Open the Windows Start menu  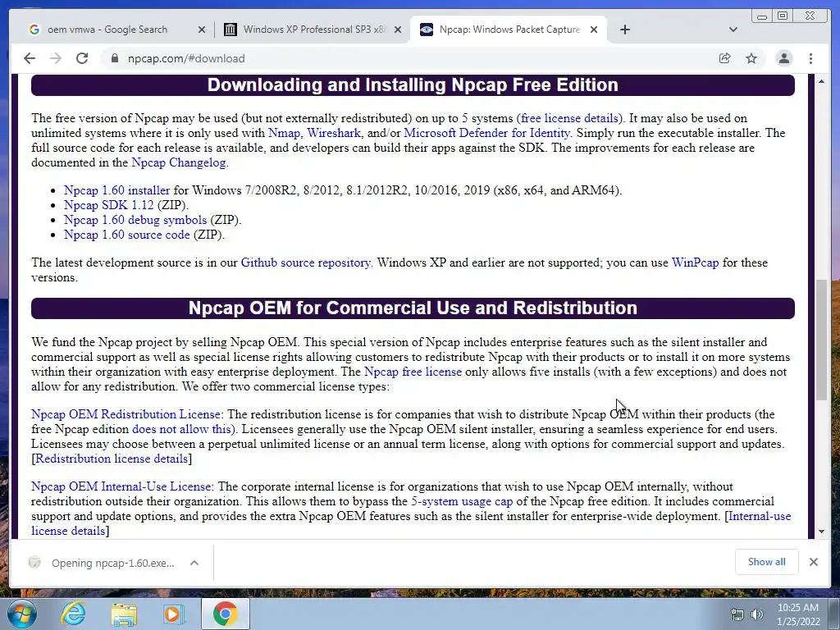tap(22, 614)
